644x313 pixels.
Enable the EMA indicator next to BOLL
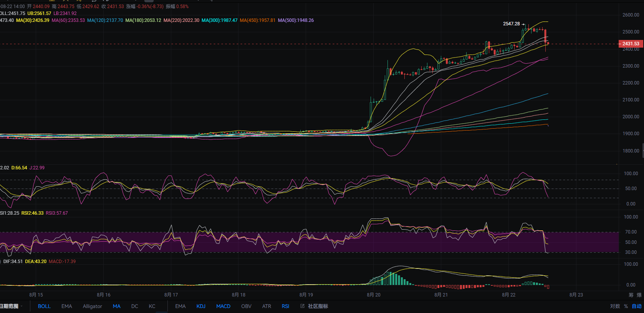point(67,306)
